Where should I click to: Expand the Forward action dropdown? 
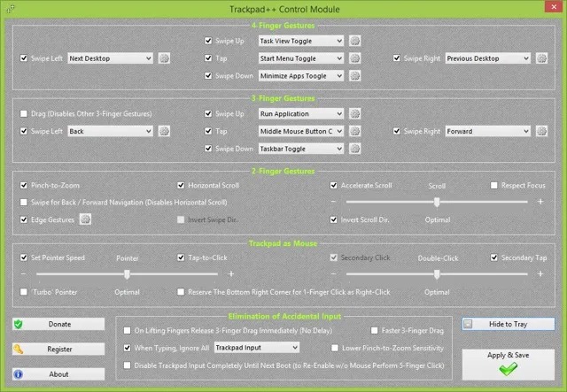tap(489, 132)
